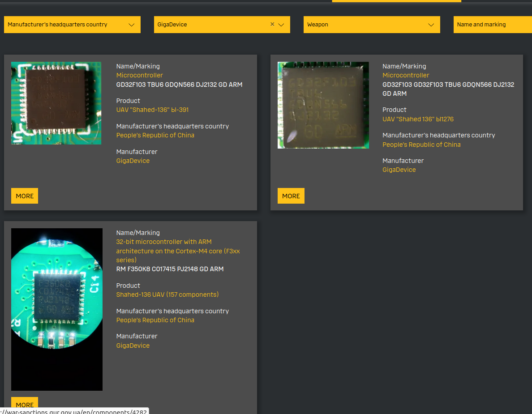Click GigaDevice manufacturer link in F350K8 card
This screenshot has height=414, width=532.
133,346
